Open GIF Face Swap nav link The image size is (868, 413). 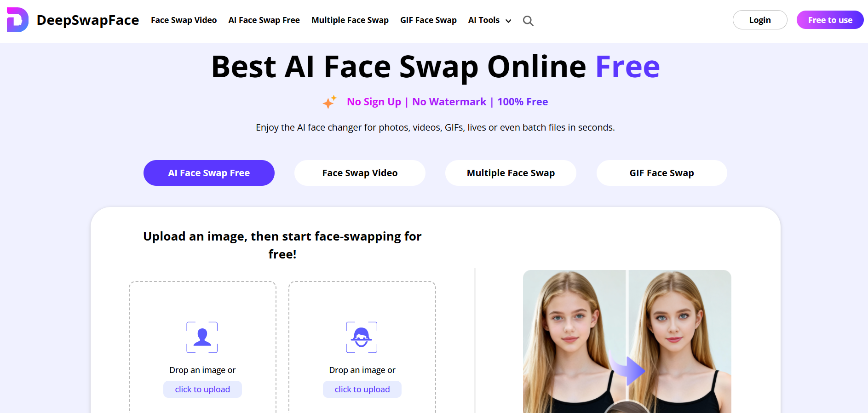click(428, 20)
